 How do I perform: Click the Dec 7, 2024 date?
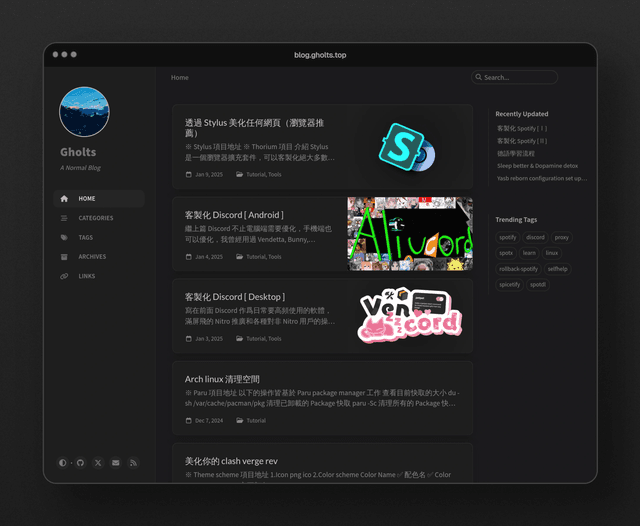[209, 421]
